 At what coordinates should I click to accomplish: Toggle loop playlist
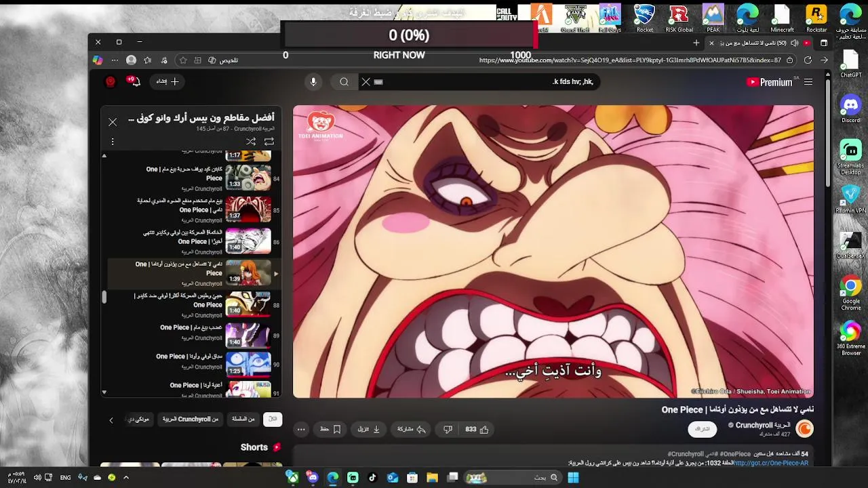point(269,141)
